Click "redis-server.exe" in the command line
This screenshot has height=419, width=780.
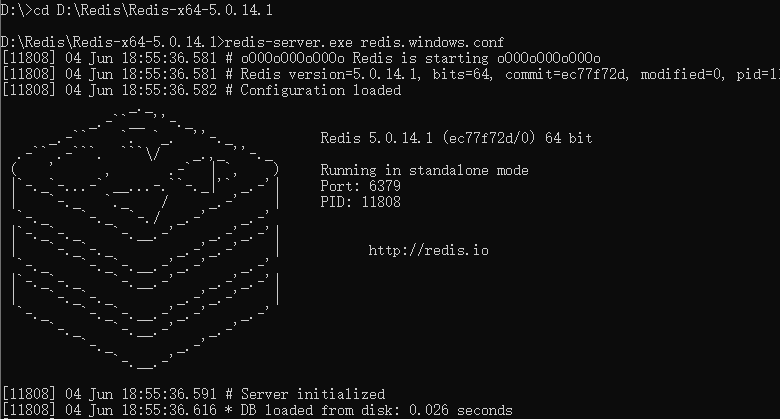(x=288, y=43)
